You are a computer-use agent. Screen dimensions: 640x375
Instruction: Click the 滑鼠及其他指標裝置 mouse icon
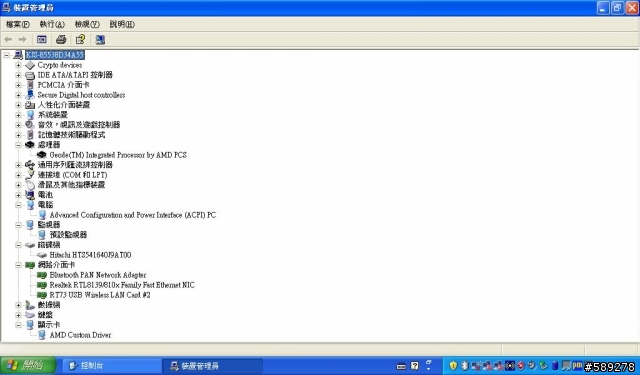coord(30,185)
